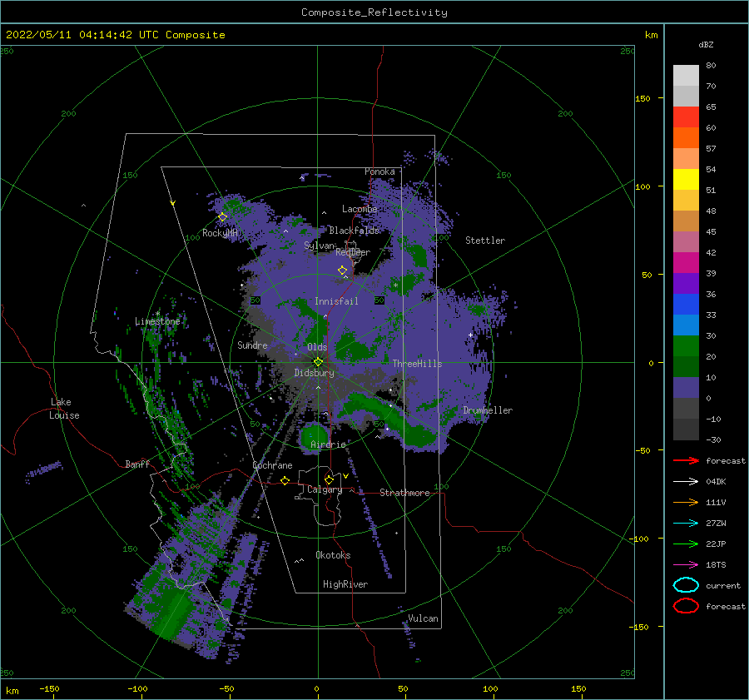Click the Olds city label
This screenshot has height=700, width=749.
[x=317, y=347]
